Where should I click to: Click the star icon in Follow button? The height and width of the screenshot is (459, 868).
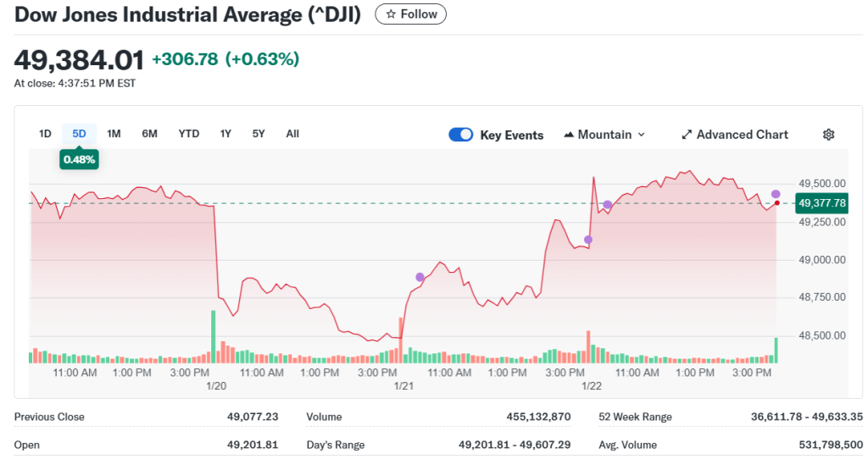click(x=391, y=14)
